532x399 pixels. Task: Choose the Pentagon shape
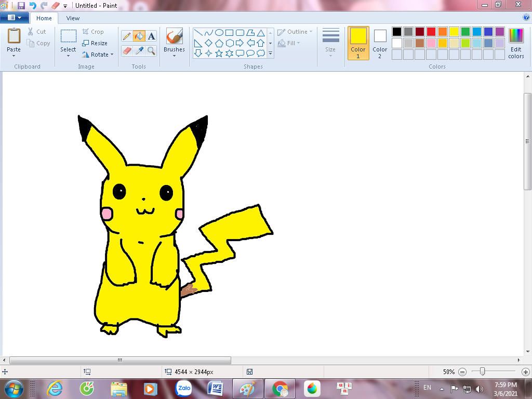point(219,43)
